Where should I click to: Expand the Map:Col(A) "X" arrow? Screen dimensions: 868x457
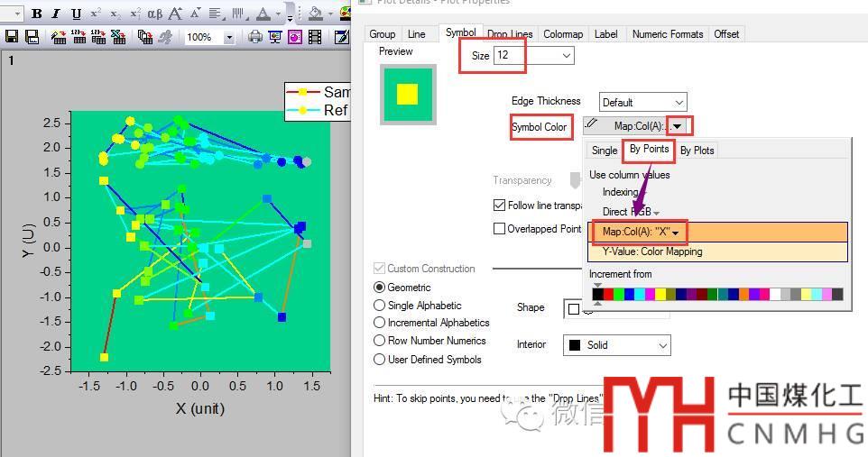(x=675, y=233)
